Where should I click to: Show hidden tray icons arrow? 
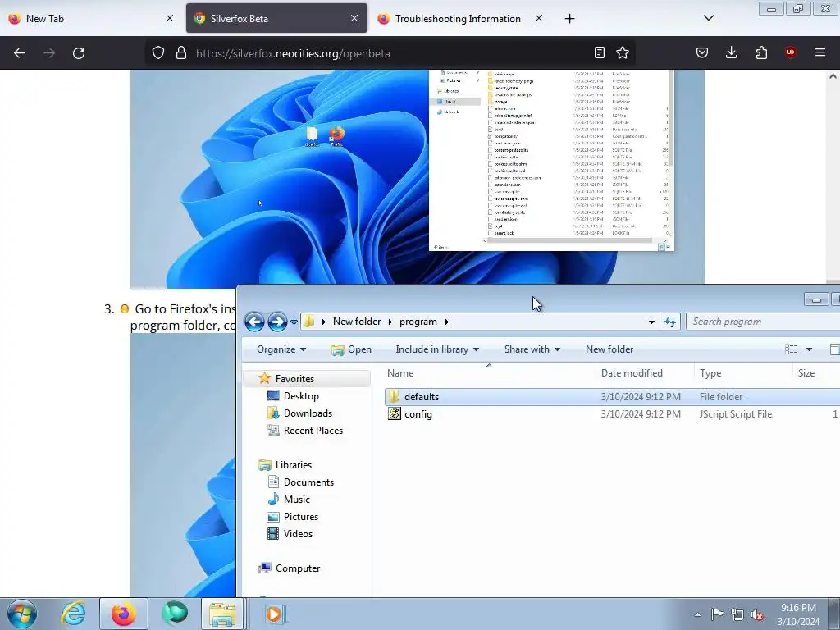point(697,614)
